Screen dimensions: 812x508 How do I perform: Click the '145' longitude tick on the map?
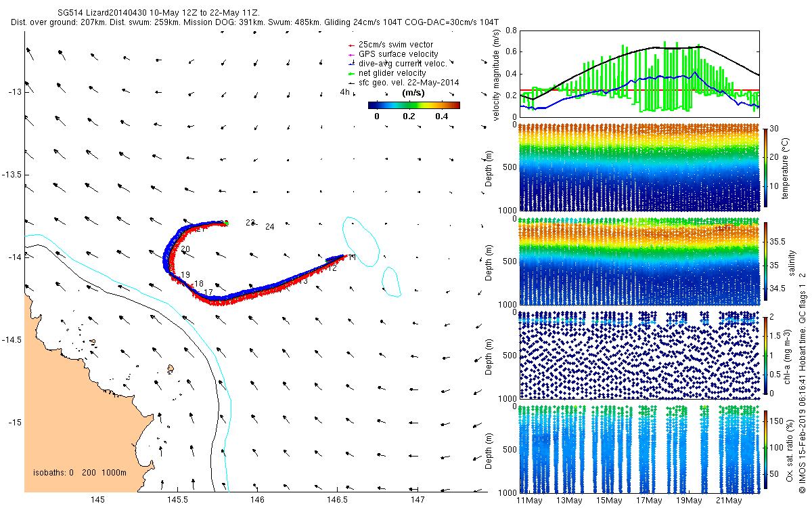point(98,500)
